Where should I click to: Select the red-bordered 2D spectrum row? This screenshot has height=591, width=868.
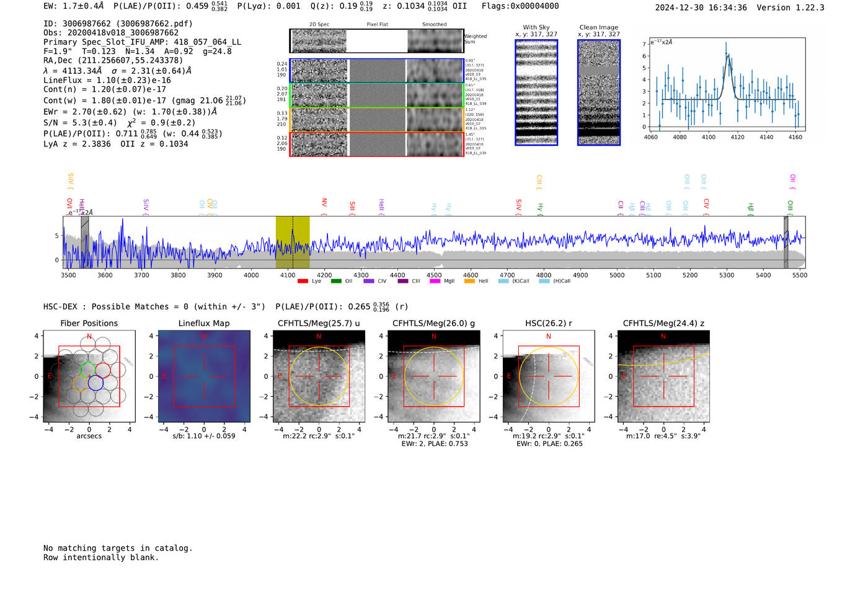click(377, 144)
